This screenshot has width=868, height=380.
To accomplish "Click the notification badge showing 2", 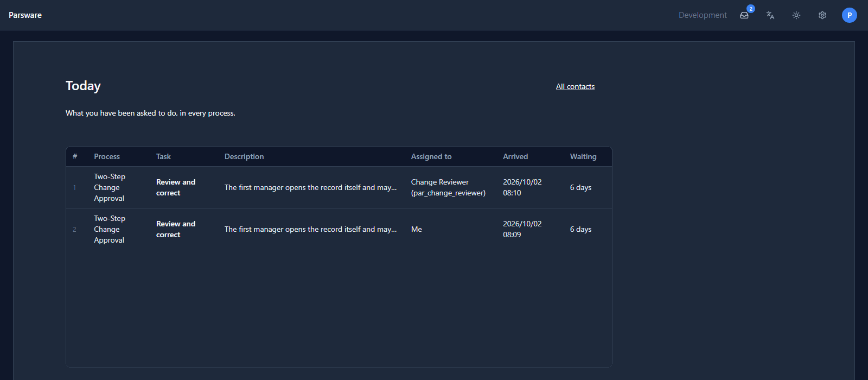I will [x=751, y=9].
